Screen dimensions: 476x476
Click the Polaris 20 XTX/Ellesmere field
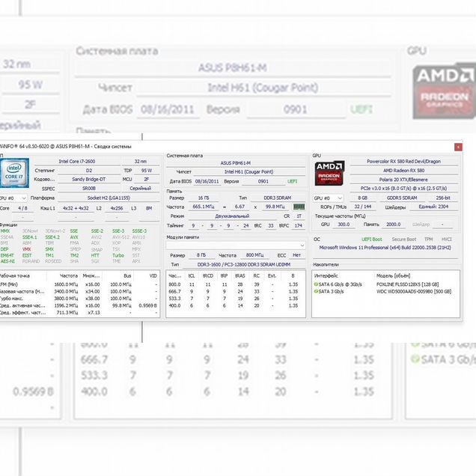pyautogui.click(x=403, y=180)
